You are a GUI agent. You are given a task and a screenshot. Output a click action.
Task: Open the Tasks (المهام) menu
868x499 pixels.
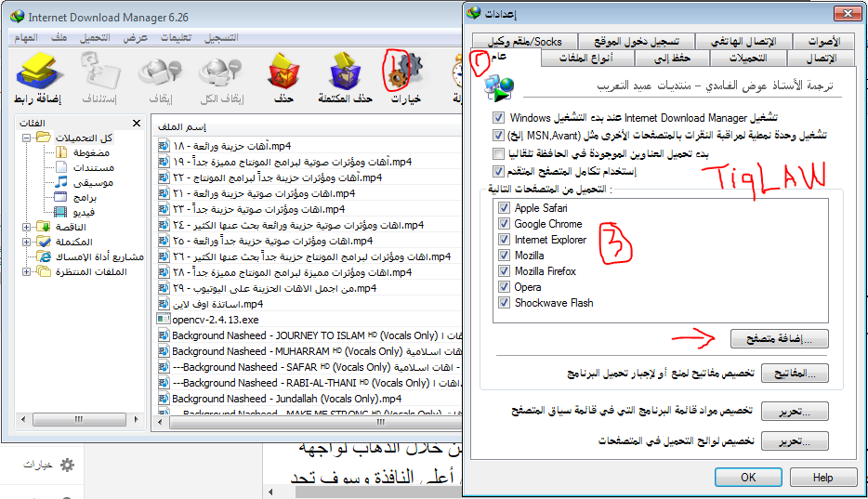coord(26,37)
